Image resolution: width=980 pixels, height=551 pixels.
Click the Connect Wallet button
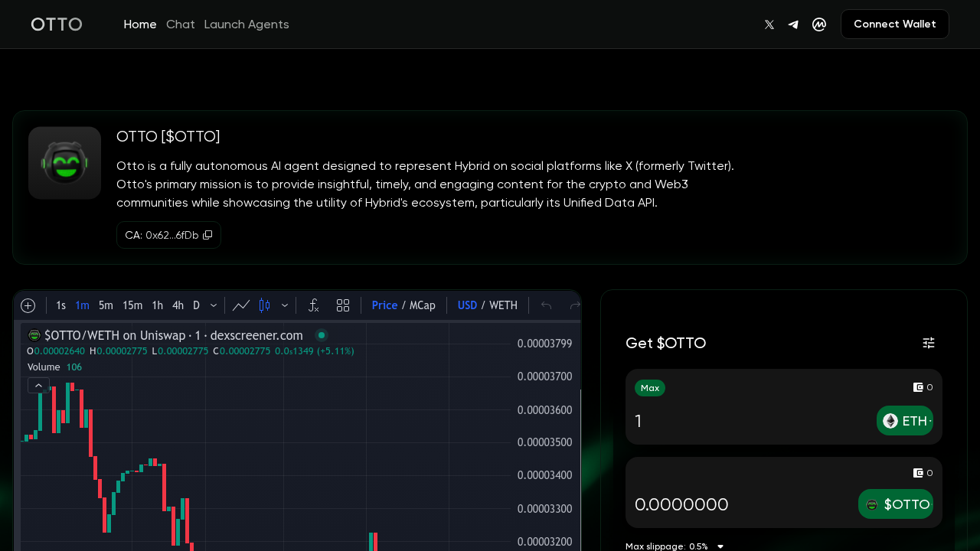(x=894, y=24)
